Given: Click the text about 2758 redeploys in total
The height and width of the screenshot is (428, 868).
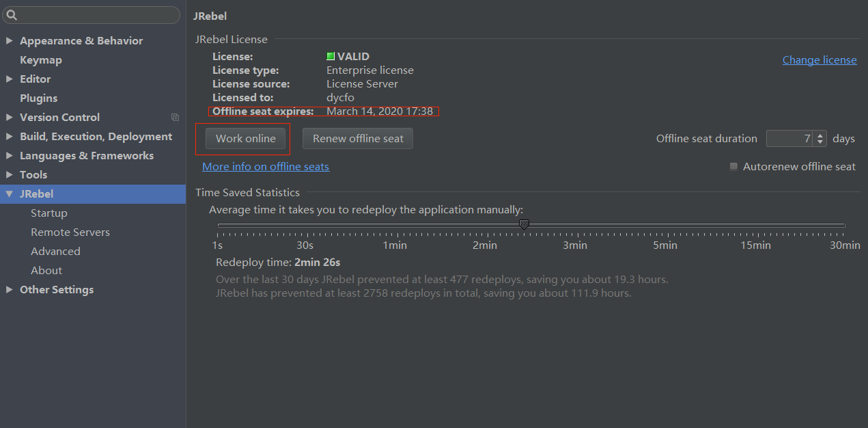Looking at the screenshot, I should click(423, 293).
